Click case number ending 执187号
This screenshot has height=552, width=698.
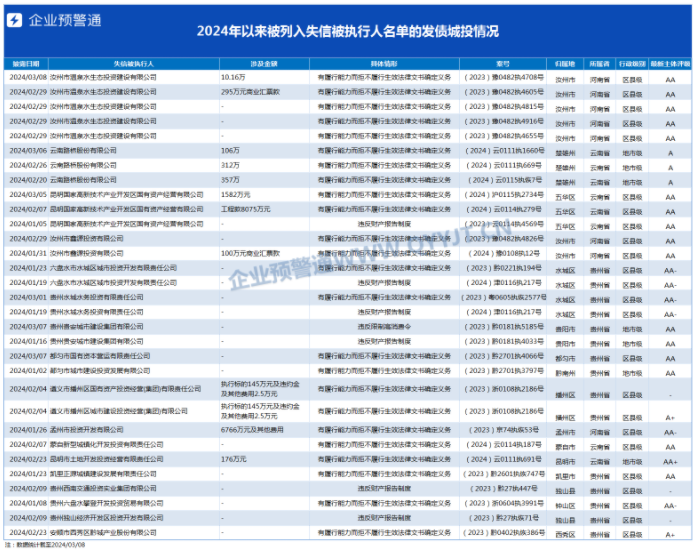pos(503,445)
